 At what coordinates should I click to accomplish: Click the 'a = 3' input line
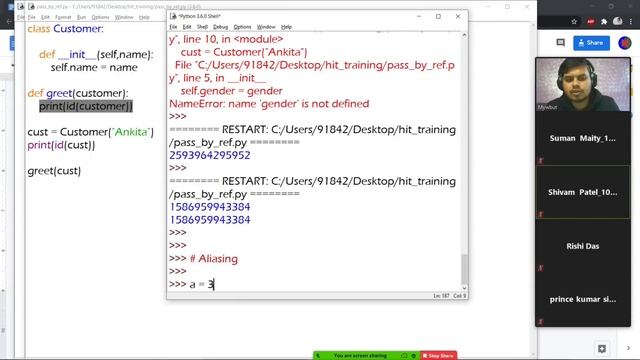(202, 284)
